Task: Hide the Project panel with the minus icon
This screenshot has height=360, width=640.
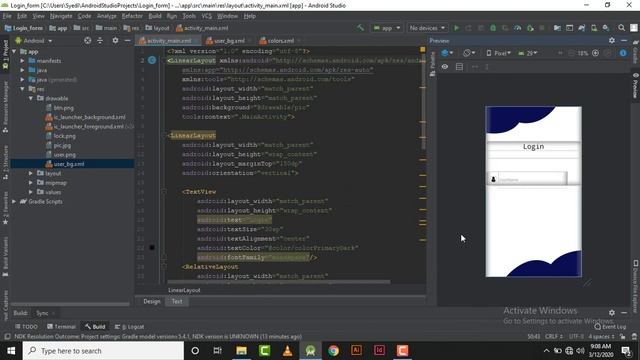Action: pyautogui.click(x=127, y=40)
